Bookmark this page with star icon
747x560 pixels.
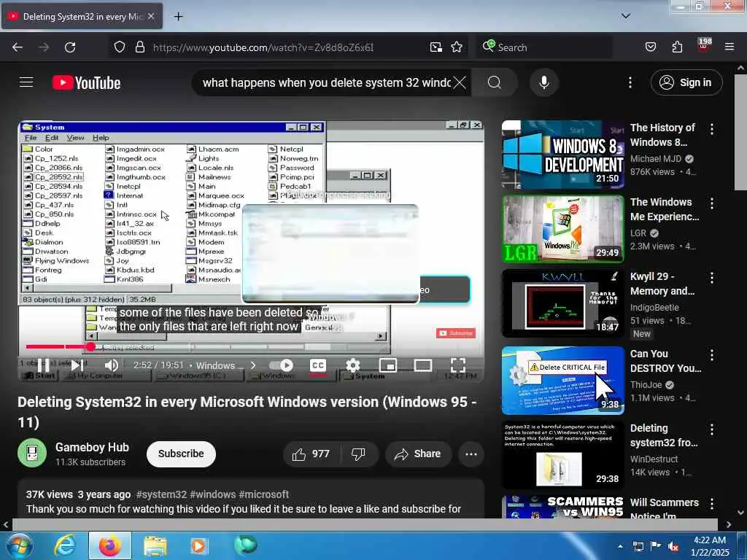[457, 47]
